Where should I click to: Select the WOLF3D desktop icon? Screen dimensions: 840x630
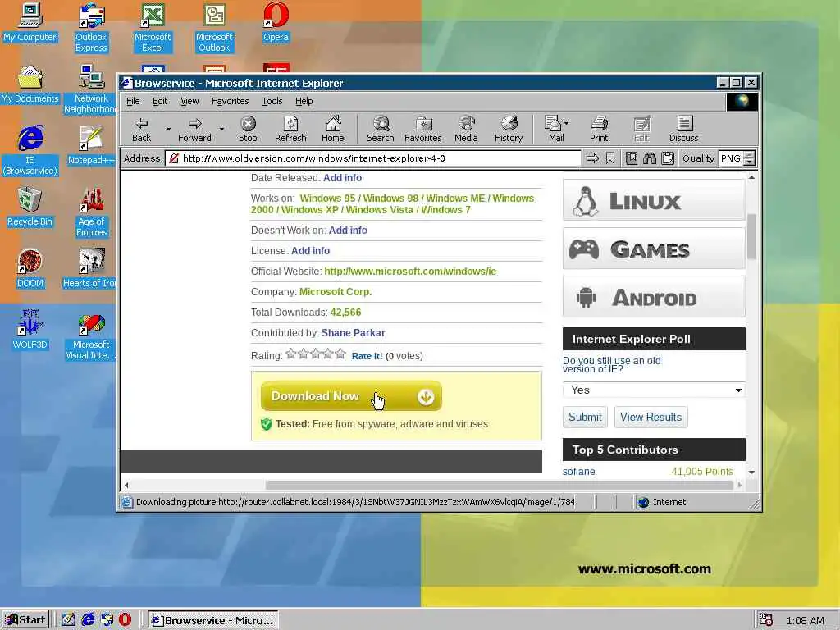30,330
